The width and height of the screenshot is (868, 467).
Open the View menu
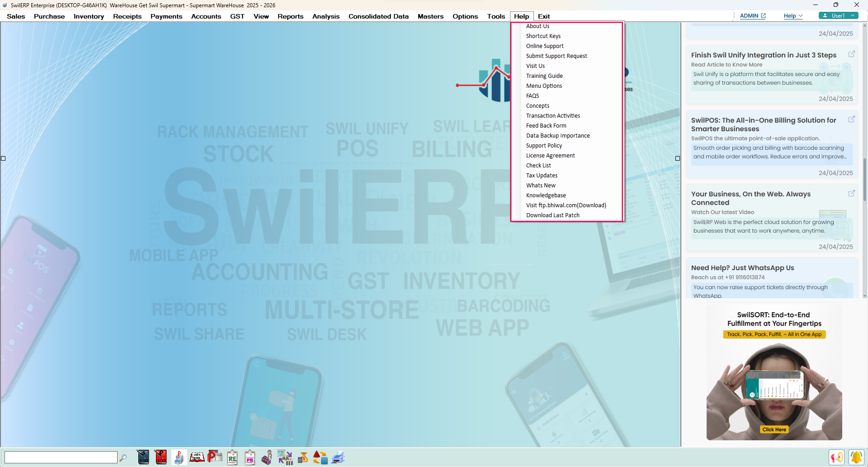point(261,16)
